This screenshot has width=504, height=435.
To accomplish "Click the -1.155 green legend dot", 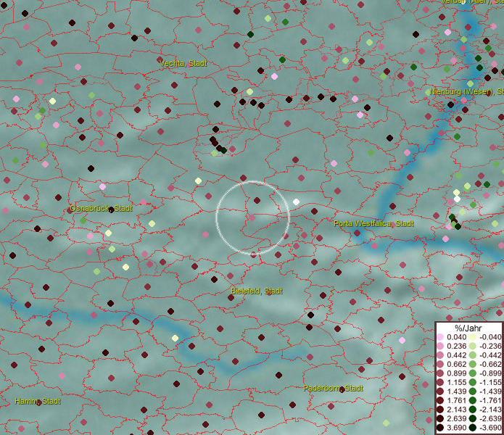I will tap(473, 382).
